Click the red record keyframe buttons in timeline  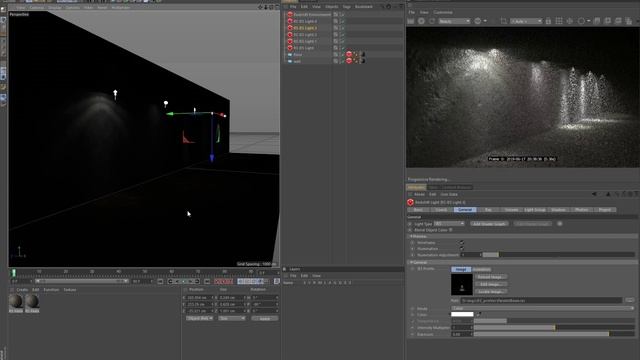click(224, 281)
